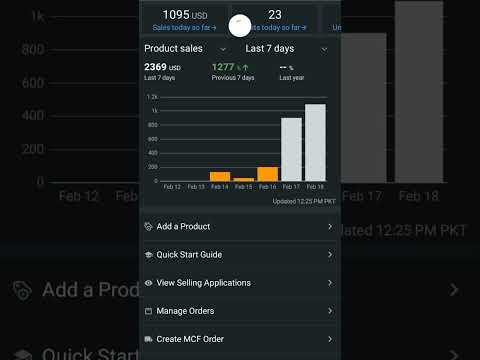This screenshot has height=360, width=480.
Task: Tap the 1277 Previous 7 days comparison
Action: [233, 72]
